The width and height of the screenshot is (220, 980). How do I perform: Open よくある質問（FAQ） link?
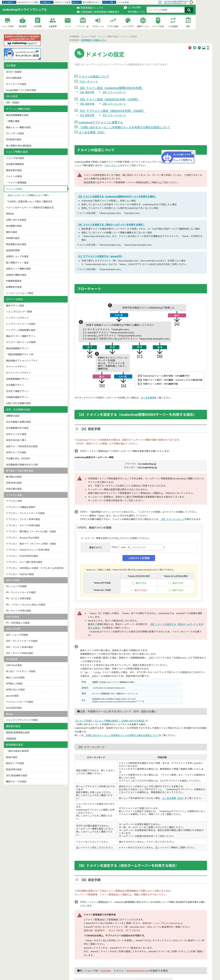[92, 132]
